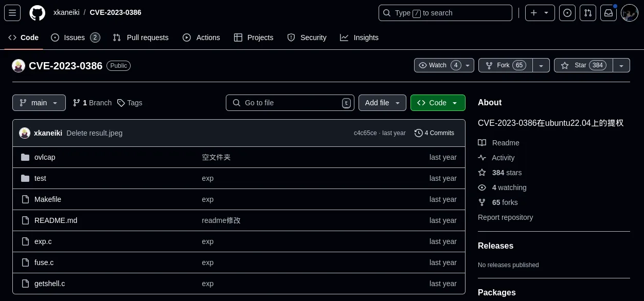Image resolution: width=644 pixels, height=301 pixels.
Task: Open pull requests icon in top bar
Action: [x=588, y=13]
